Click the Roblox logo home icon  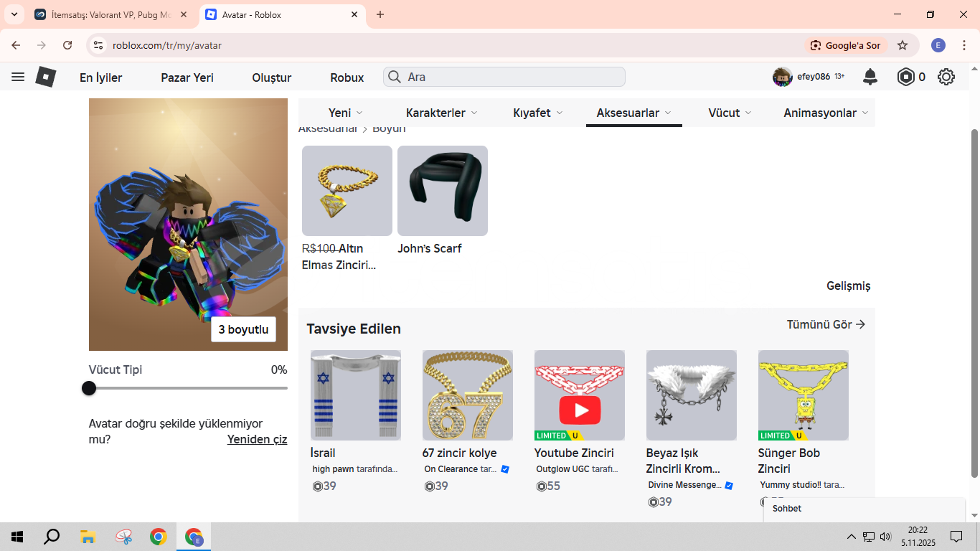46,77
